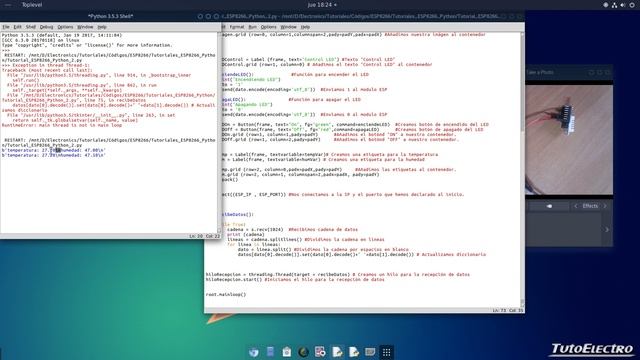Click the vertical scrollbar of the Python Shell
This screenshot has width=640, height=360.
click(219, 133)
